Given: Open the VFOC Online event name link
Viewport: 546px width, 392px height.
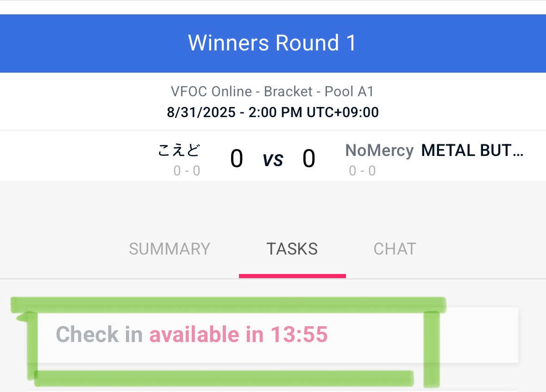Looking at the screenshot, I should 211,92.
